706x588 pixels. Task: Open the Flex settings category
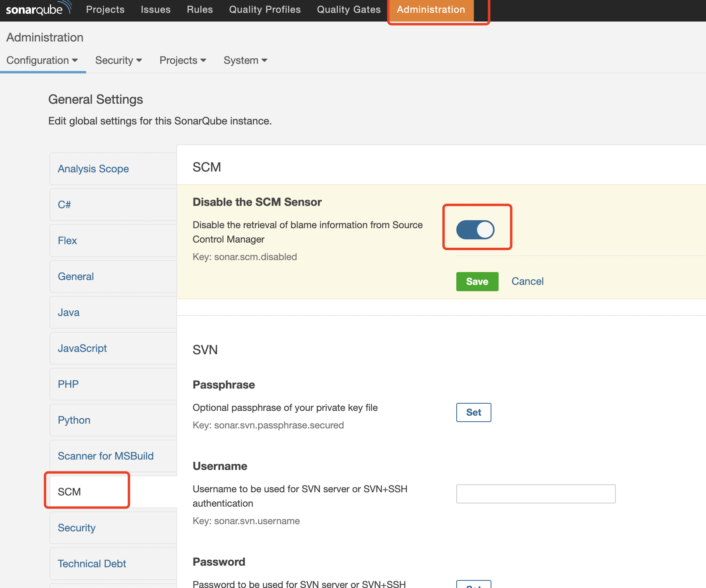click(x=113, y=241)
